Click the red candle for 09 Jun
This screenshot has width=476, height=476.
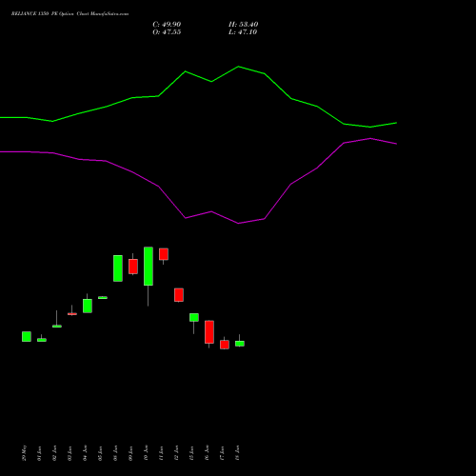click(x=133, y=267)
